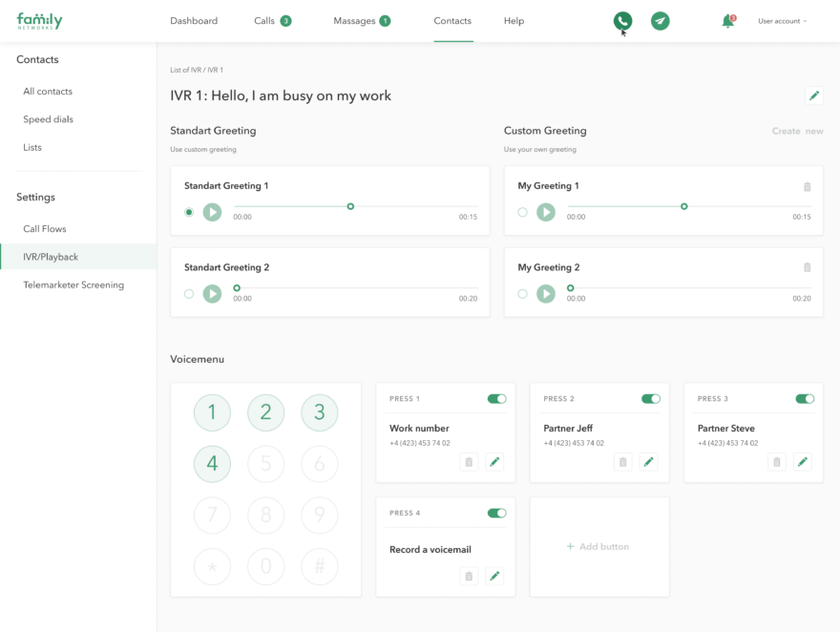Click the green phone icon in the header
The height and width of the screenshot is (632, 840).
621,20
